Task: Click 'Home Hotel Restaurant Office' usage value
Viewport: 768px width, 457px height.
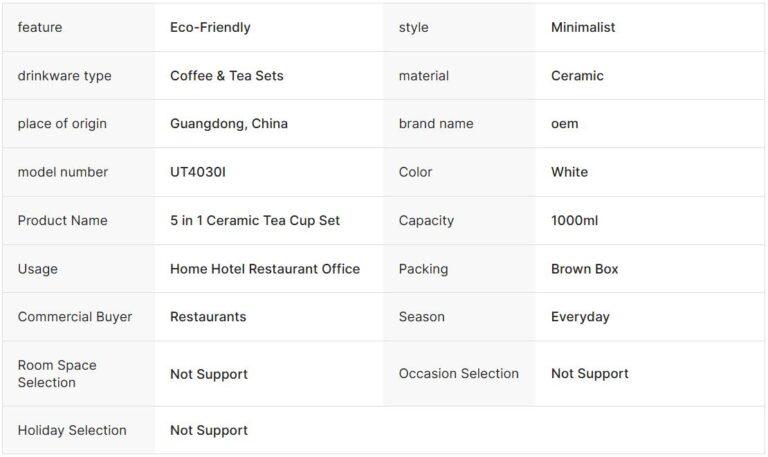Action: coord(265,269)
